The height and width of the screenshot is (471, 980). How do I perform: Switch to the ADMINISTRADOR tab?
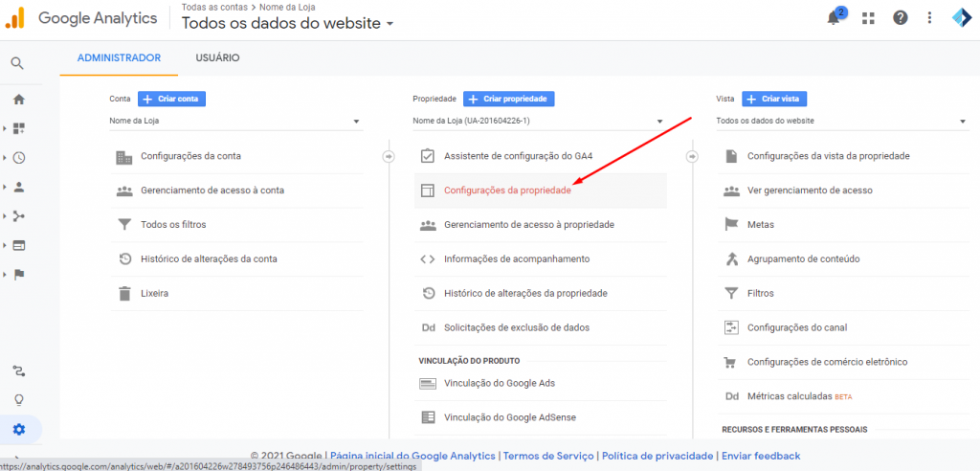[x=119, y=57]
